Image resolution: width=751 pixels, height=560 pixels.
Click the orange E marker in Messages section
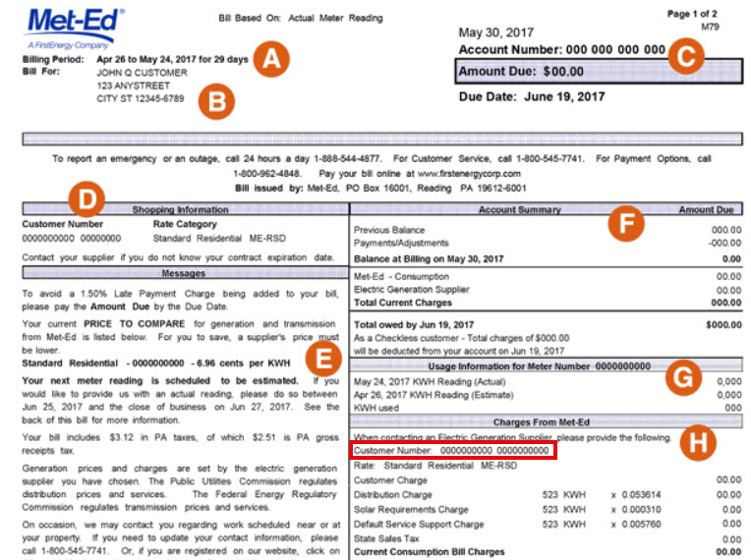tap(323, 359)
